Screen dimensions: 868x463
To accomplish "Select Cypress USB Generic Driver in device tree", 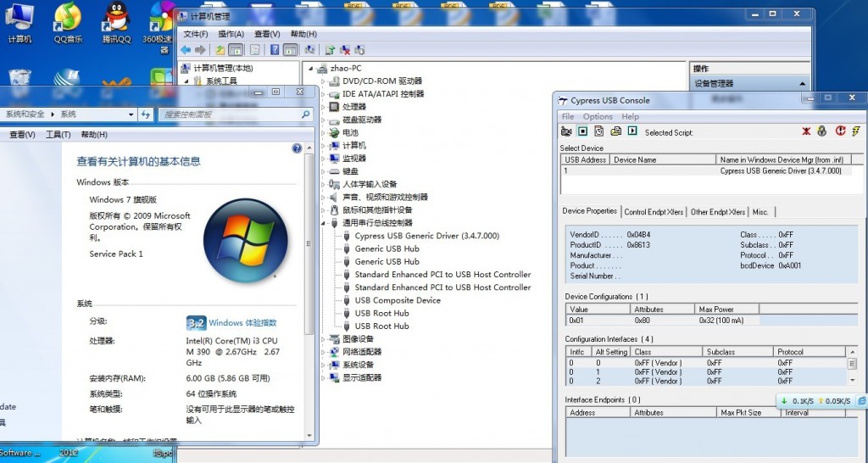I will (426, 236).
